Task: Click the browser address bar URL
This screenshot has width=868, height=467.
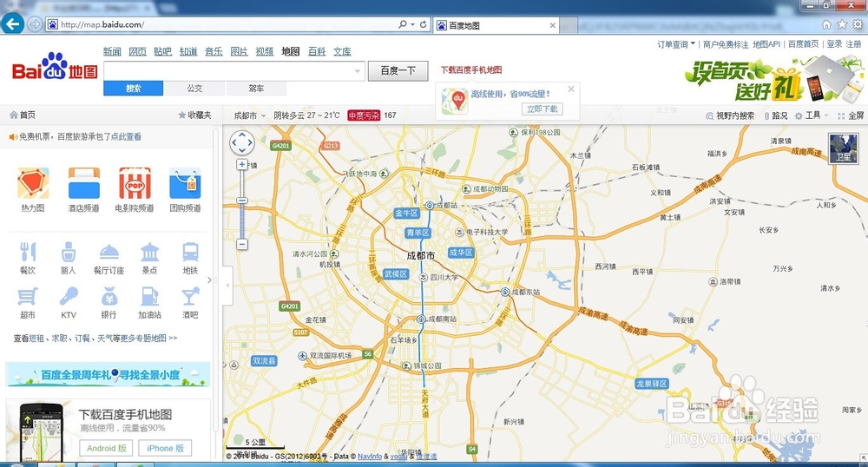Action: tap(102, 24)
